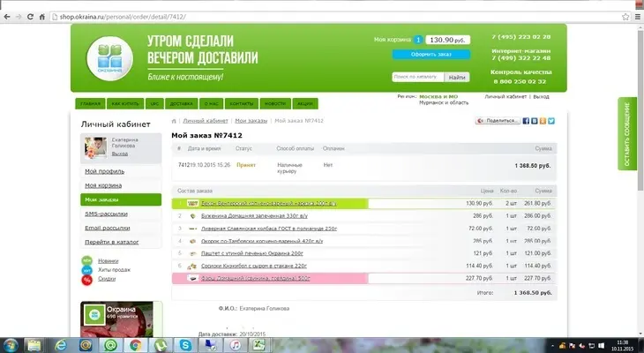Click the home icon in the breadcrumb
The width and height of the screenshot is (644, 353).
pyautogui.click(x=174, y=121)
